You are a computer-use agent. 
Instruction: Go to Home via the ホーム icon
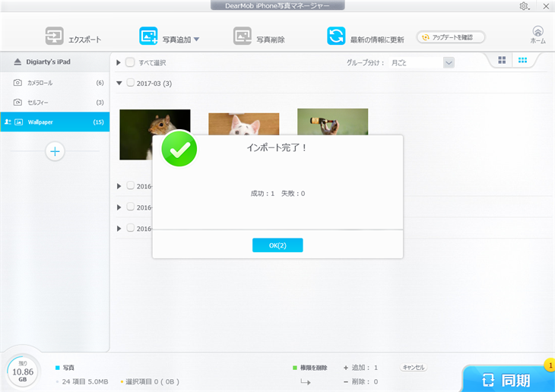538,33
